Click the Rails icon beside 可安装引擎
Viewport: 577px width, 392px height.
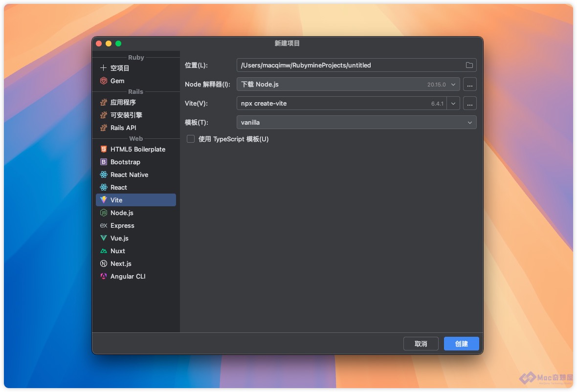tap(104, 115)
